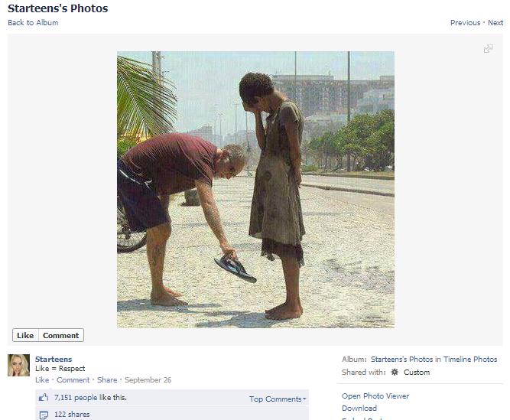This screenshot has width=510, height=420.
Task: Click the thumbs-up likes icon
Action: (44, 398)
